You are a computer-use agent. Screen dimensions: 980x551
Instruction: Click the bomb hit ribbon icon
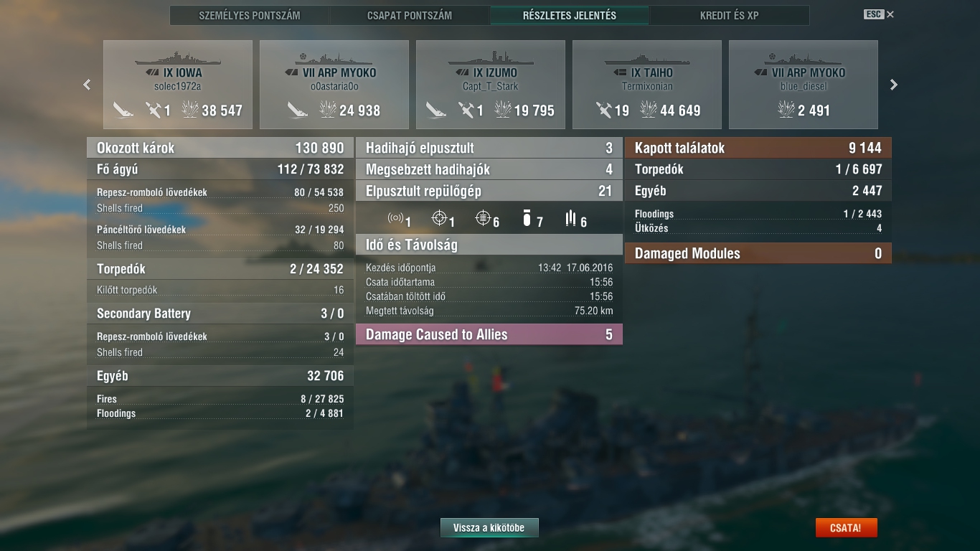(527, 219)
